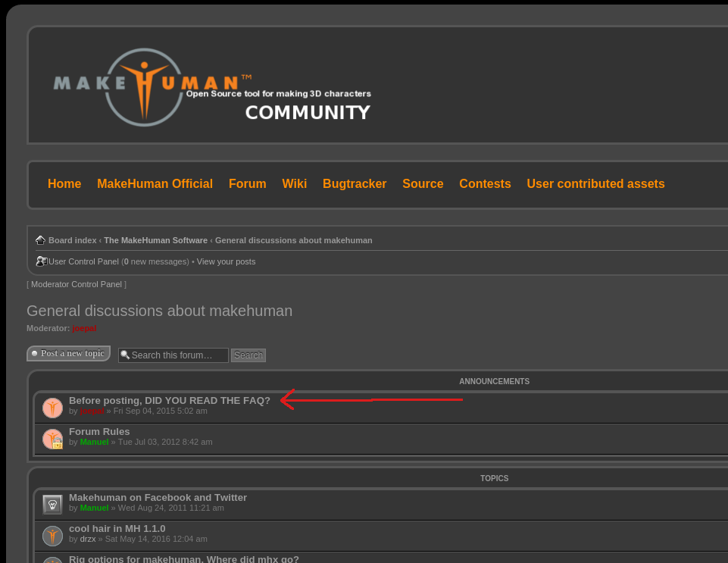Screen dimensions: 728x563
Task: Open Before posting, DID YOU READ THE FAQ topic
Action: pos(170,401)
